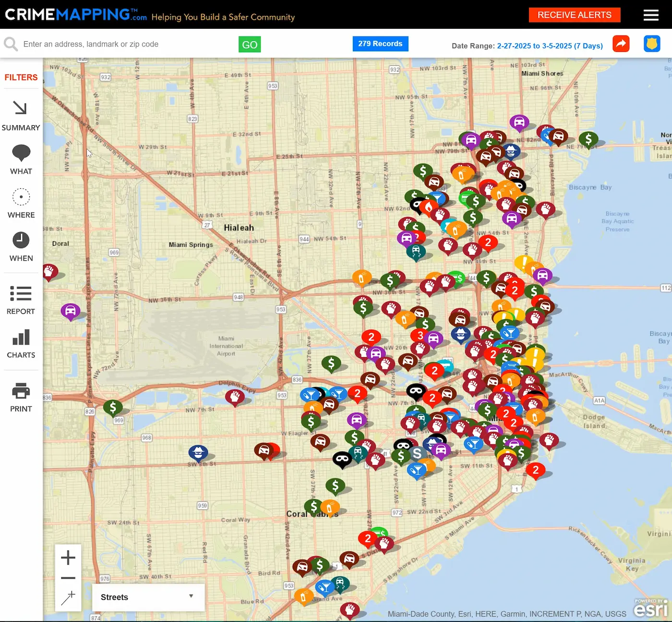This screenshot has height=622, width=672.
Task: Click the purple vehicle marker near Miami Shores
Action: pos(519,123)
